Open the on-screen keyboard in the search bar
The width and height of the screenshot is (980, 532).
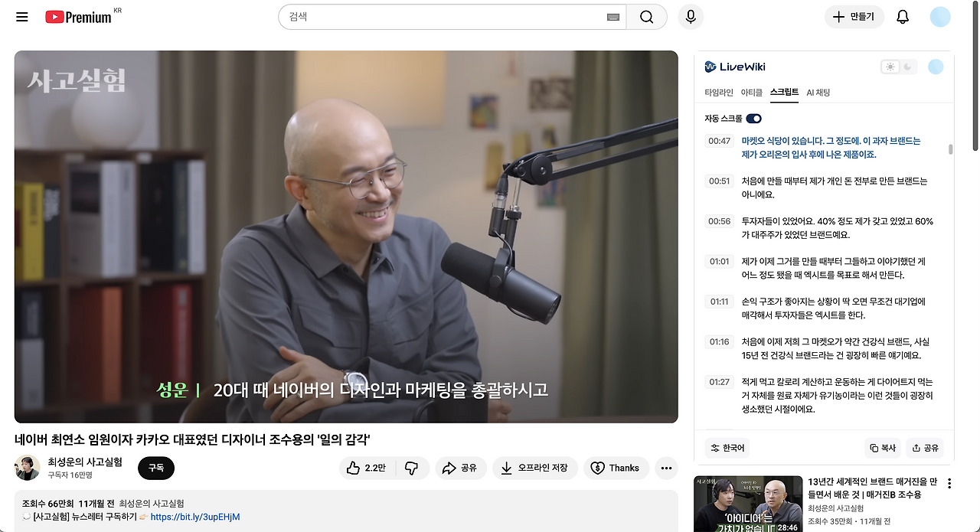(612, 17)
